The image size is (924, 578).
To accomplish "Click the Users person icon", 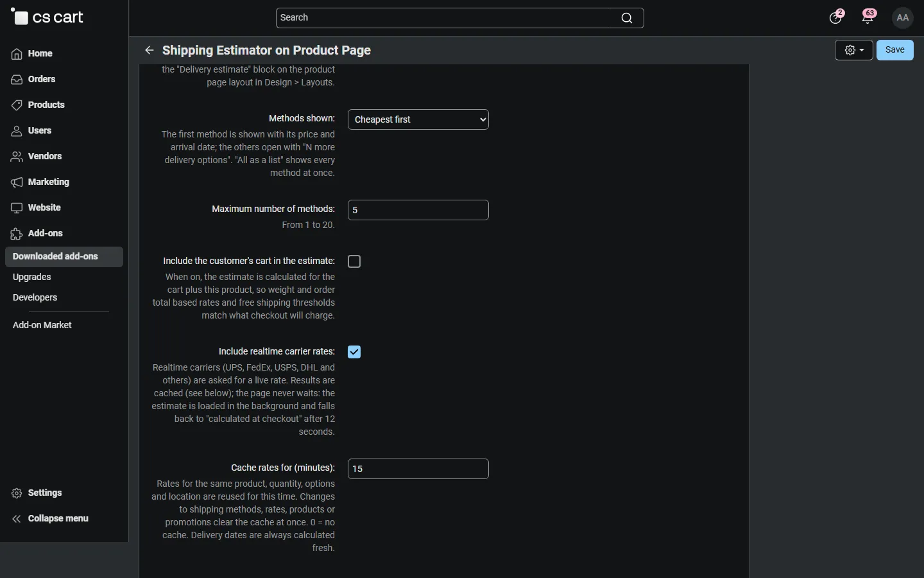I will coord(17,131).
